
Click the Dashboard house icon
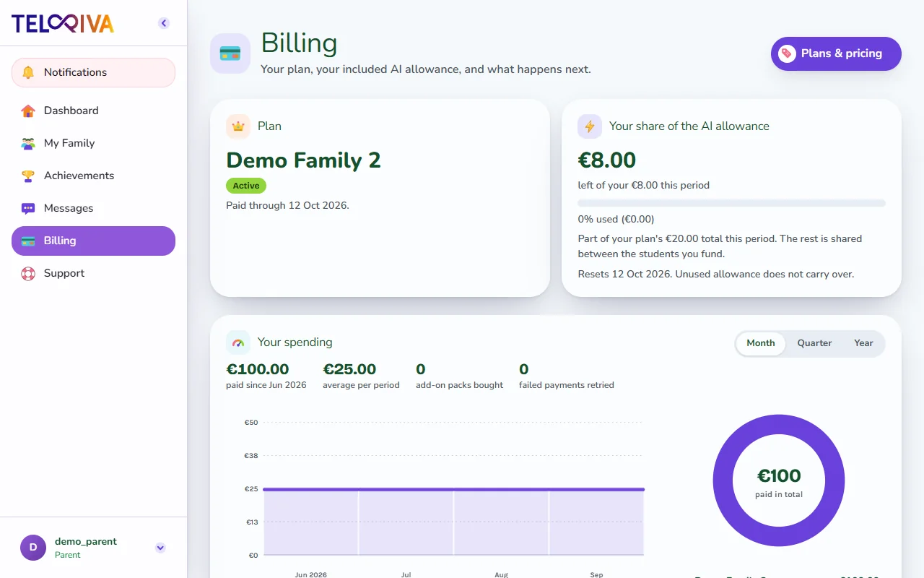[28, 111]
